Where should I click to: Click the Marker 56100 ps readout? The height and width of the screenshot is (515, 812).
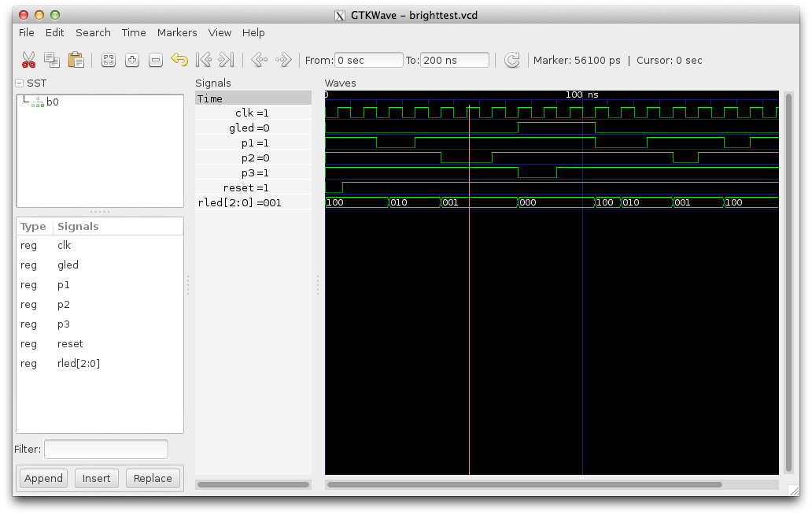577,60
